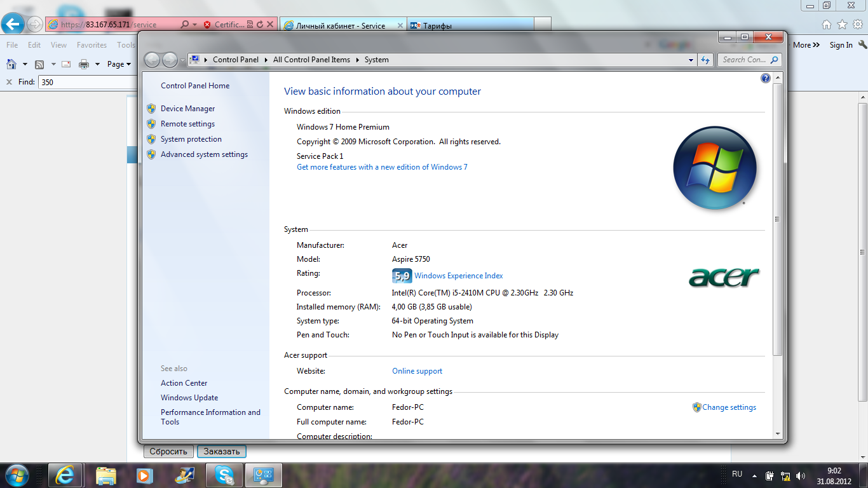Open IE Favorites star icon

[842, 24]
